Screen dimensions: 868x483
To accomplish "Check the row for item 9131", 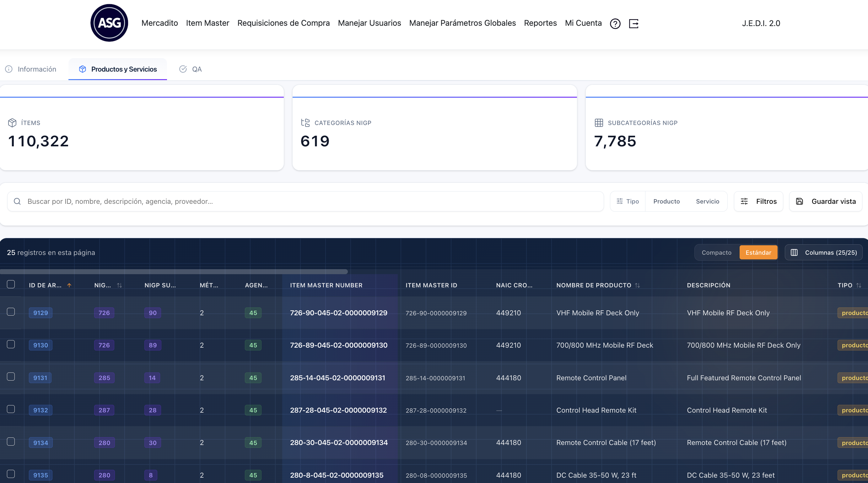I will click(x=11, y=377).
